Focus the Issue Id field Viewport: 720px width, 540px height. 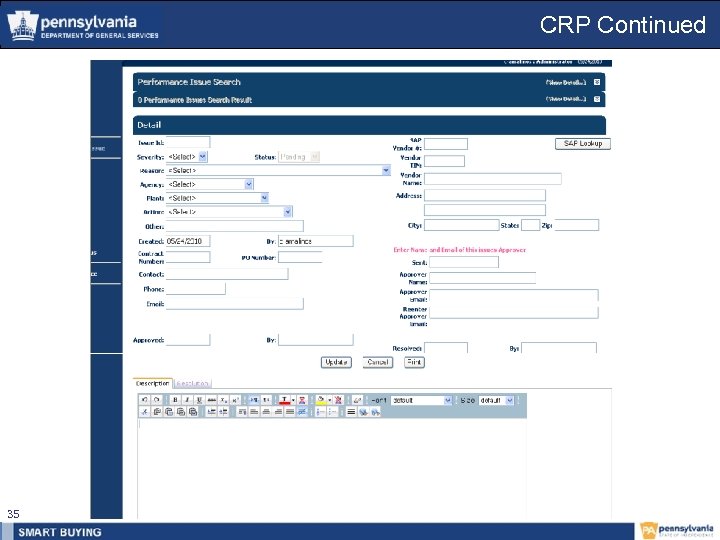(188, 142)
